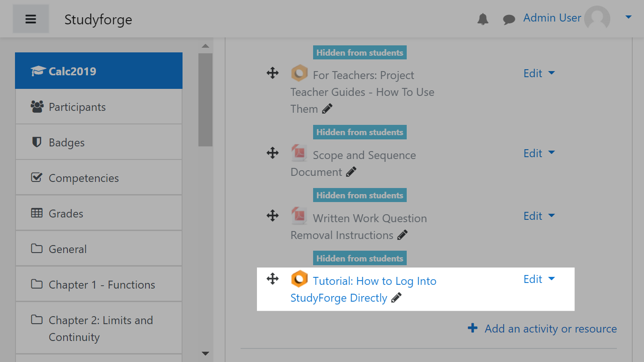Click the PDF icon for Scope and Sequence
The width and height of the screenshot is (644, 362).
coord(299,153)
